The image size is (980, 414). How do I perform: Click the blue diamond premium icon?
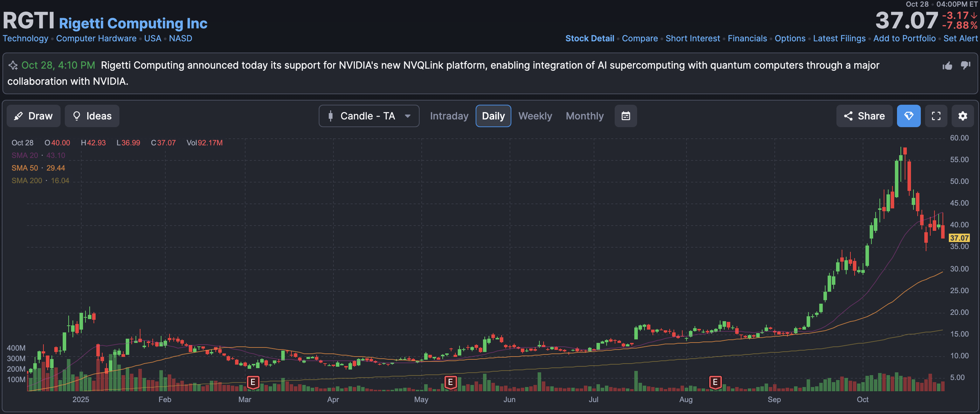coord(909,116)
